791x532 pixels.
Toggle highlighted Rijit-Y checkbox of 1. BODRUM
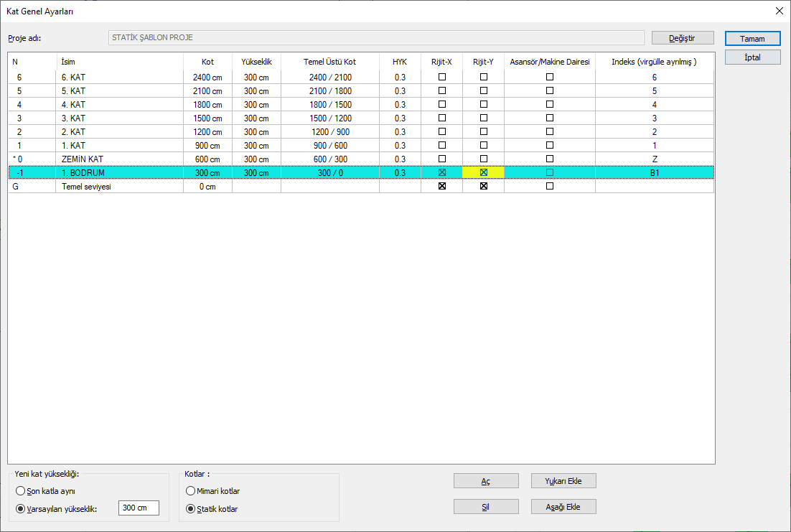coord(484,172)
